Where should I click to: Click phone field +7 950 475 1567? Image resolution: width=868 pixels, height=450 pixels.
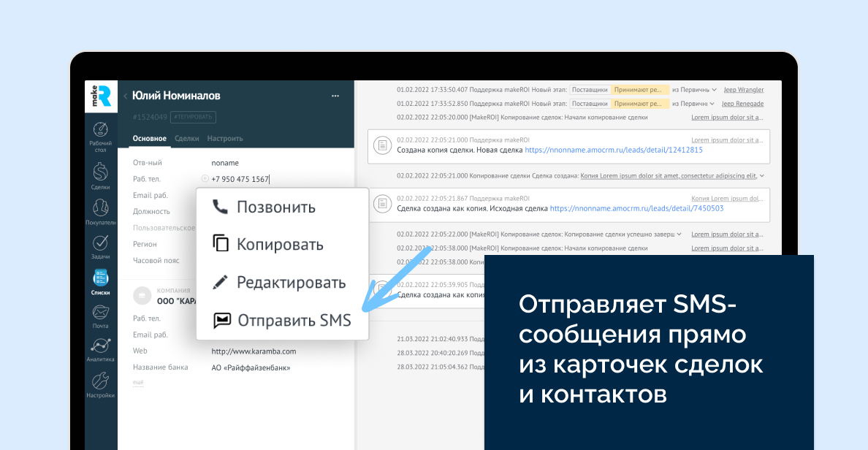click(240, 179)
